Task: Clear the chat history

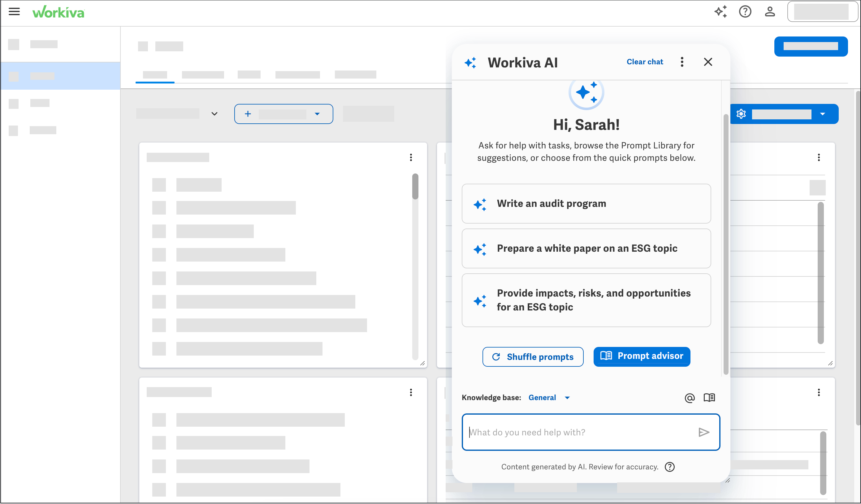Action: click(x=644, y=62)
